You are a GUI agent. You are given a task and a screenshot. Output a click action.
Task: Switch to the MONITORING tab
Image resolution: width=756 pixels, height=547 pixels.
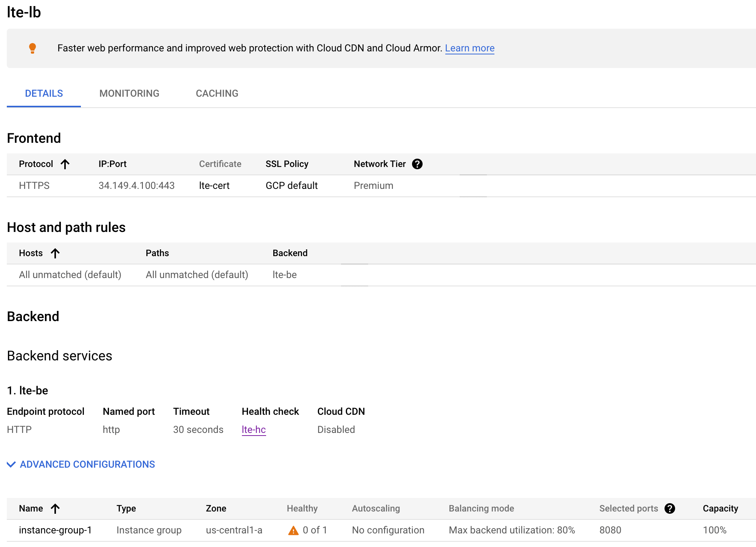pyautogui.click(x=129, y=93)
